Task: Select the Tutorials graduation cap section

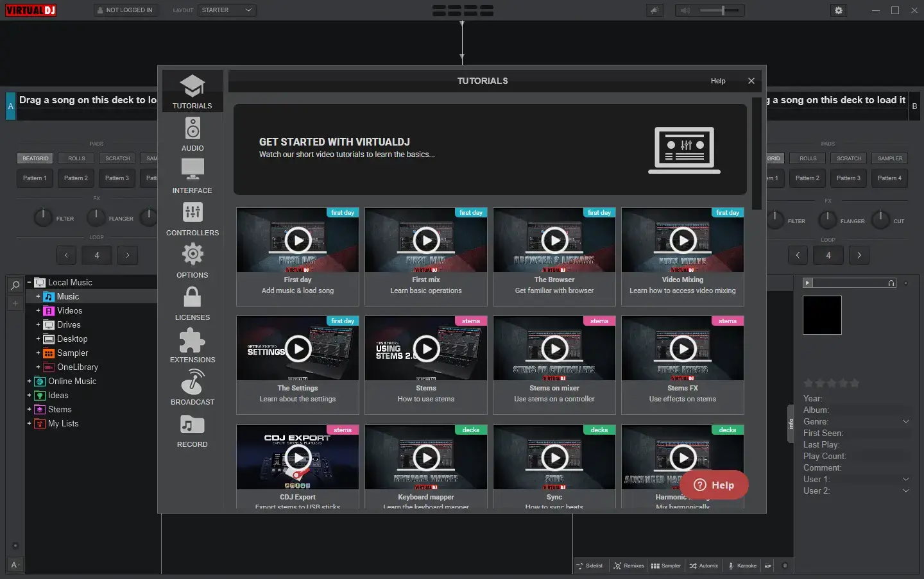Action: (193, 92)
